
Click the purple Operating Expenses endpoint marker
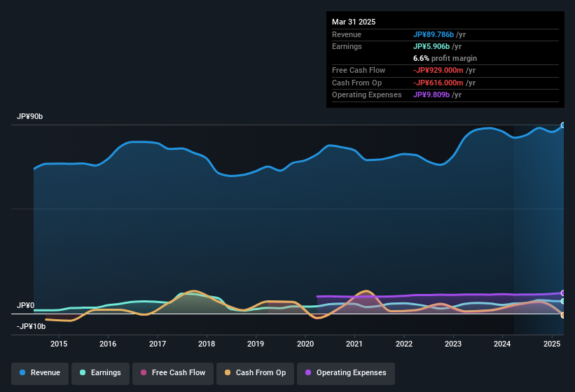563,293
